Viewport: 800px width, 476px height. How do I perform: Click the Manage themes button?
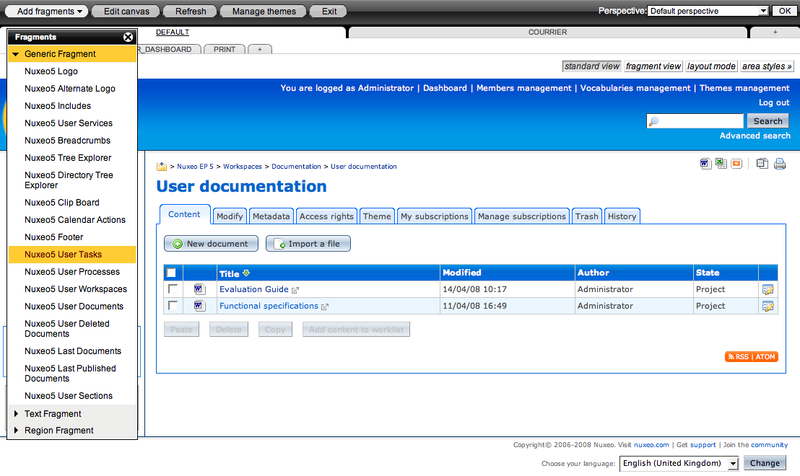coord(264,11)
